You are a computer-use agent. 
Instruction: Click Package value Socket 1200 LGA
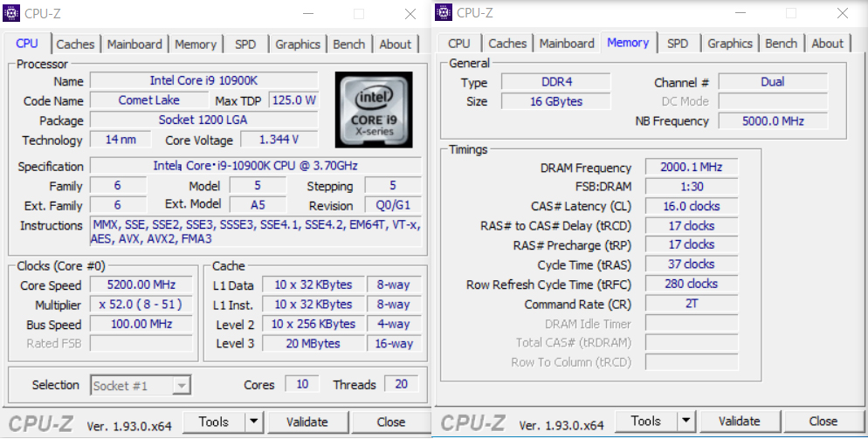point(203,120)
